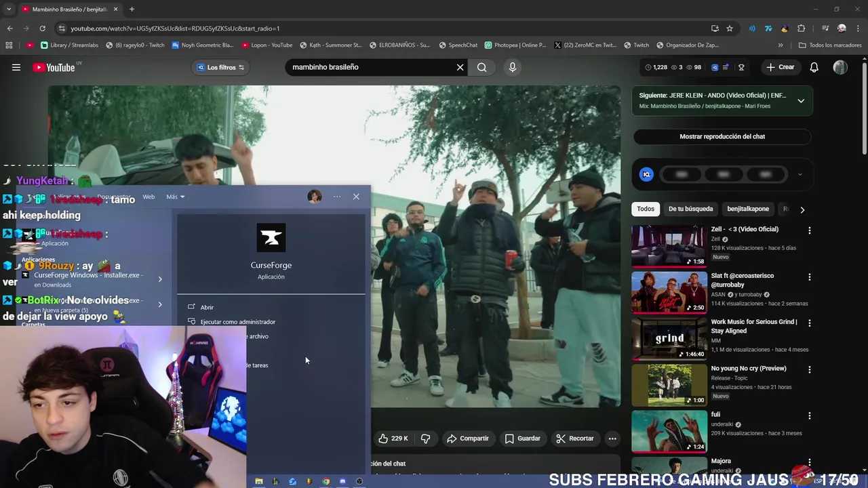Start voice search with the microphone
Image resolution: width=868 pixels, height=488 pixels.
point(513,67)
